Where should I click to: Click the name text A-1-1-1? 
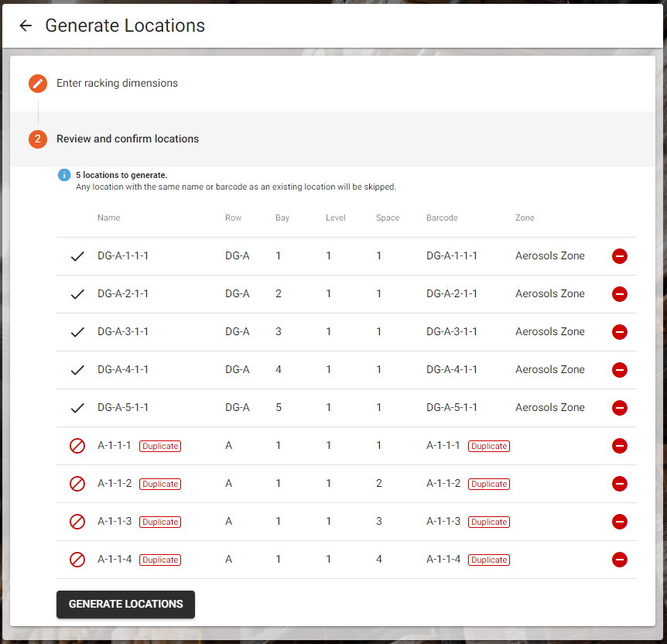[x=115, y=446]
